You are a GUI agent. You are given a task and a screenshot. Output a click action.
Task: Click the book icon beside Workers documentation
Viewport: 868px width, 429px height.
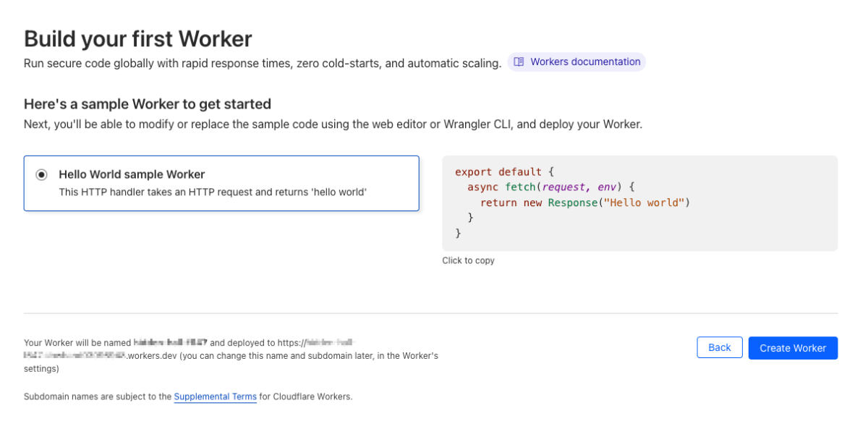coord(519,62)
